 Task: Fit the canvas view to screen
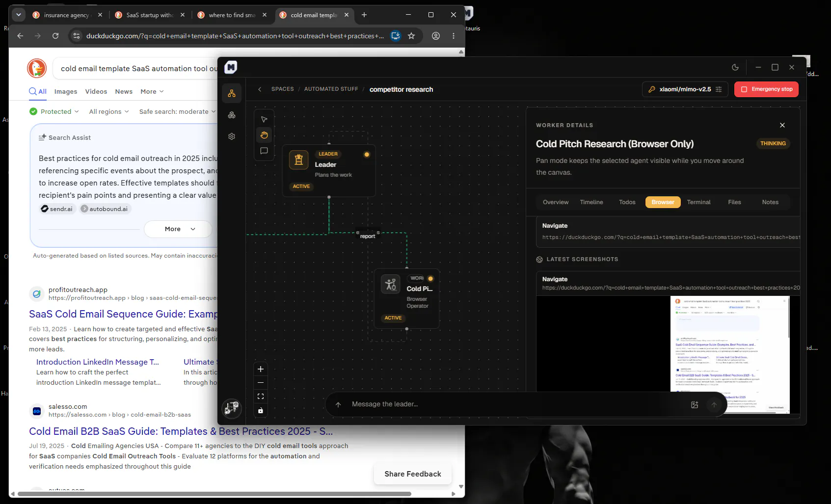pyautogui.click(x=261, y=397)
